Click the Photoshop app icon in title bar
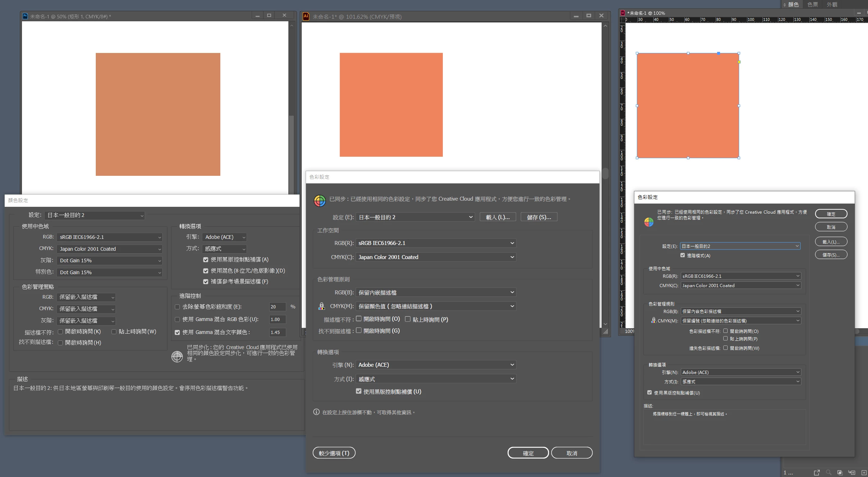Image resolution: width=868 pixels, height=477 pixels. click(25, 16)
